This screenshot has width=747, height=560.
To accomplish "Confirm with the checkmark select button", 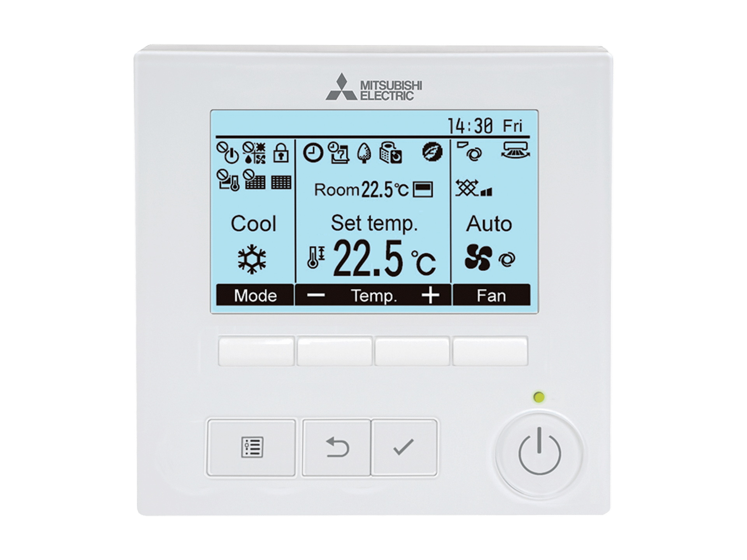I will click(404, 447).
